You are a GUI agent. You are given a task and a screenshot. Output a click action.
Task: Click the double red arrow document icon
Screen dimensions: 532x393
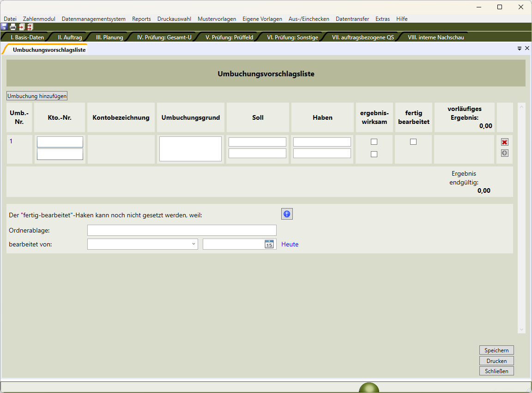tap(30, 27)
